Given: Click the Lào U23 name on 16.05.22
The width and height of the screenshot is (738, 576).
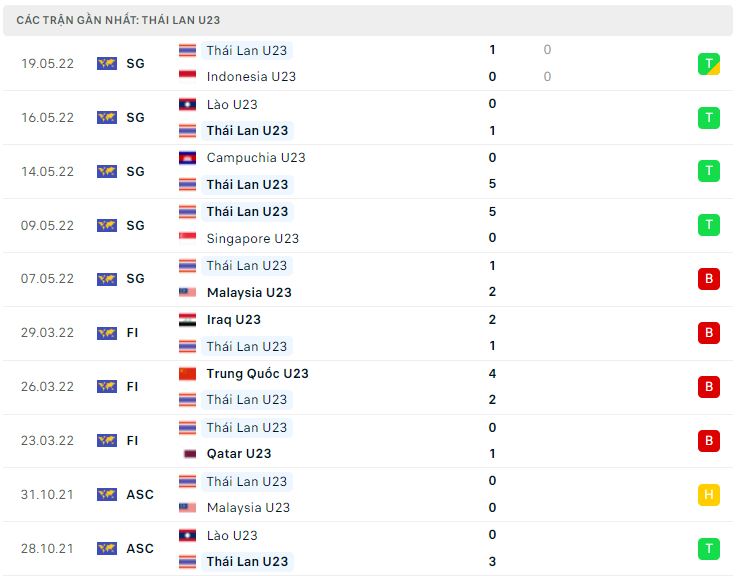Looking at the screenshot, I should click(231, 104).
